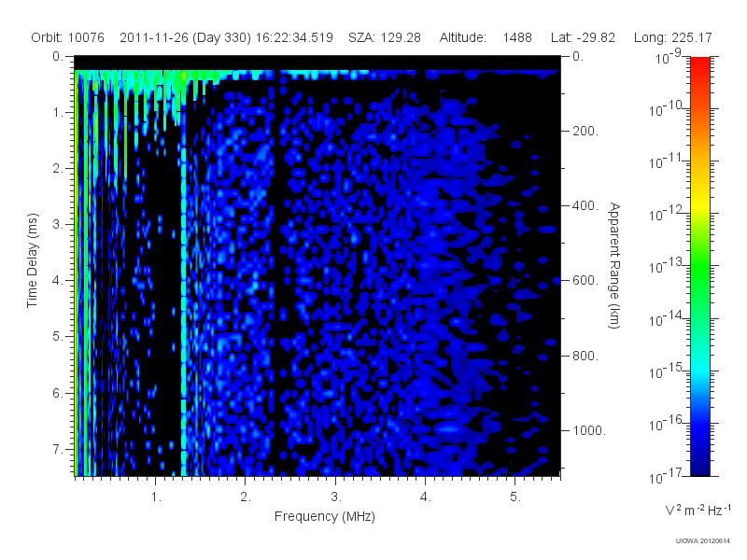The image size is (747, 560).
Task: Click the '5.' frequency axis tick label
Action: pos(515,497)
